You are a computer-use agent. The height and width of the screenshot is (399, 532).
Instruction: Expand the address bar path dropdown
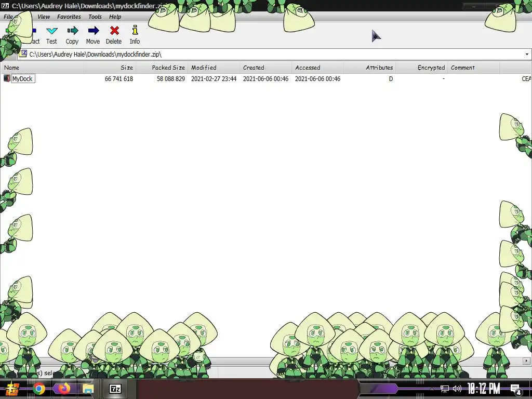(x=527, y=54)
